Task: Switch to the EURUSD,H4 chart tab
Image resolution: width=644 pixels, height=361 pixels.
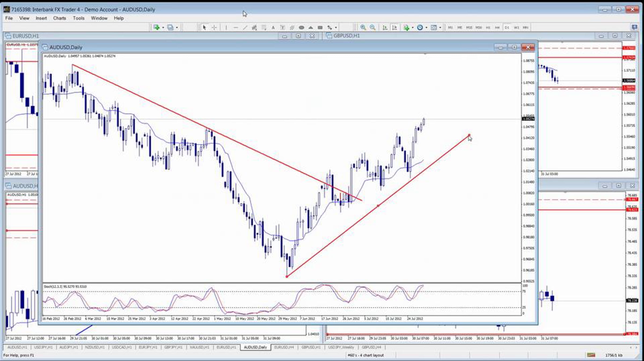Action: 284,347
